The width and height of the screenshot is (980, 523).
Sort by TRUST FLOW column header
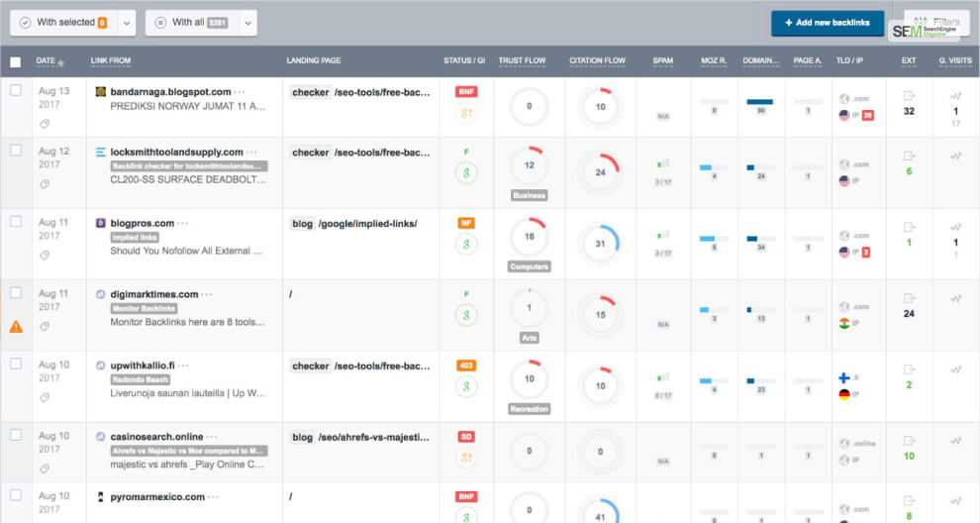(522, 60)
